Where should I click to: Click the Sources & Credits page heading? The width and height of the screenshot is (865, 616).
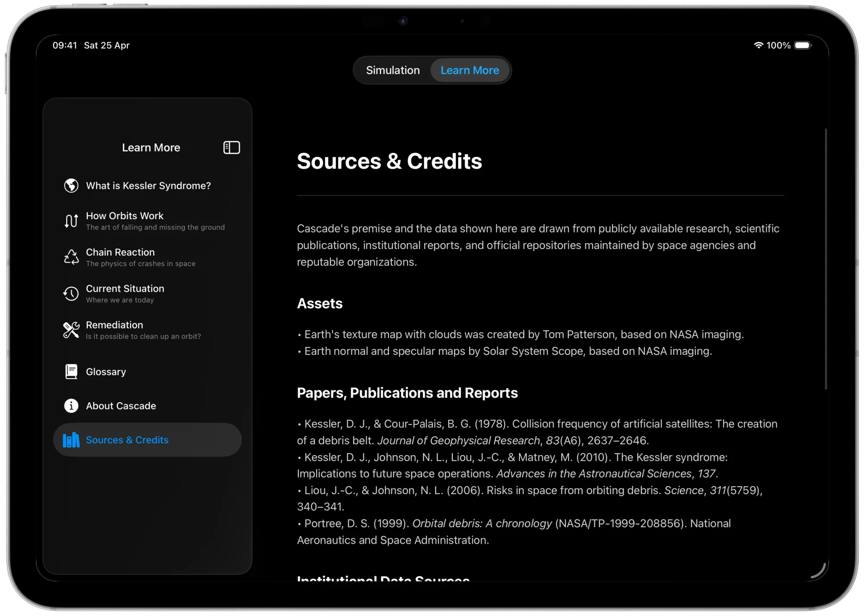[x=389, y=161]
